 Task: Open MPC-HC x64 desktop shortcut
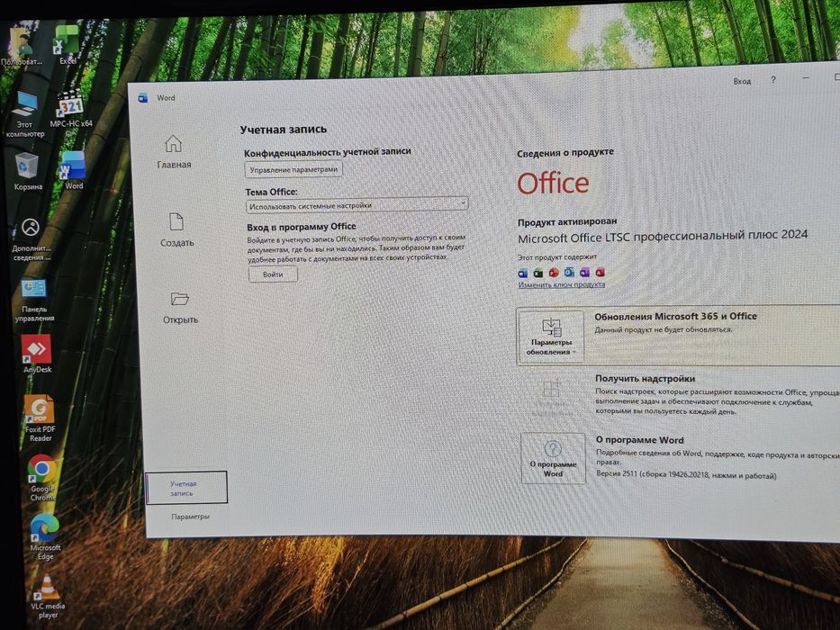71,104
